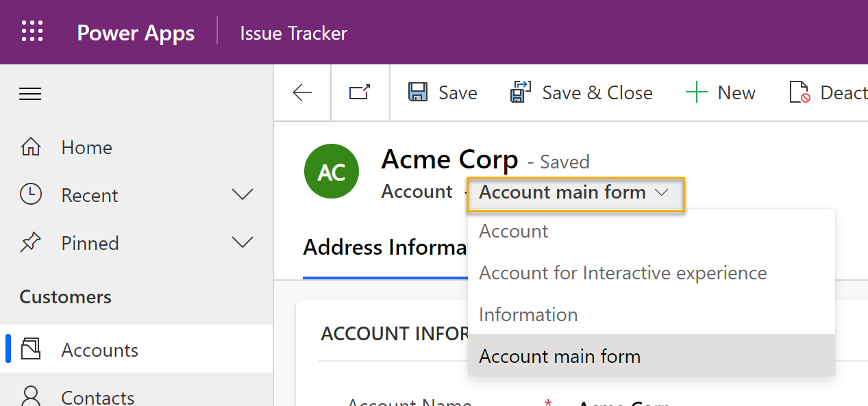Image resolution: width=868 pixels, height=406 pixels.
Task: Expand the Pinned chevron
Action: [243, 243]
